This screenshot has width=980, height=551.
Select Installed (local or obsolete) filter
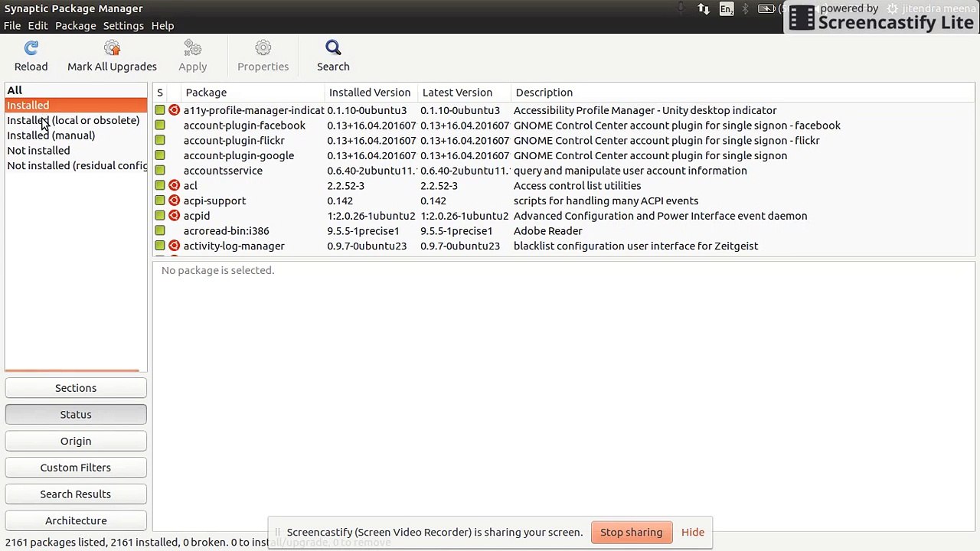[x=76, y=120]
